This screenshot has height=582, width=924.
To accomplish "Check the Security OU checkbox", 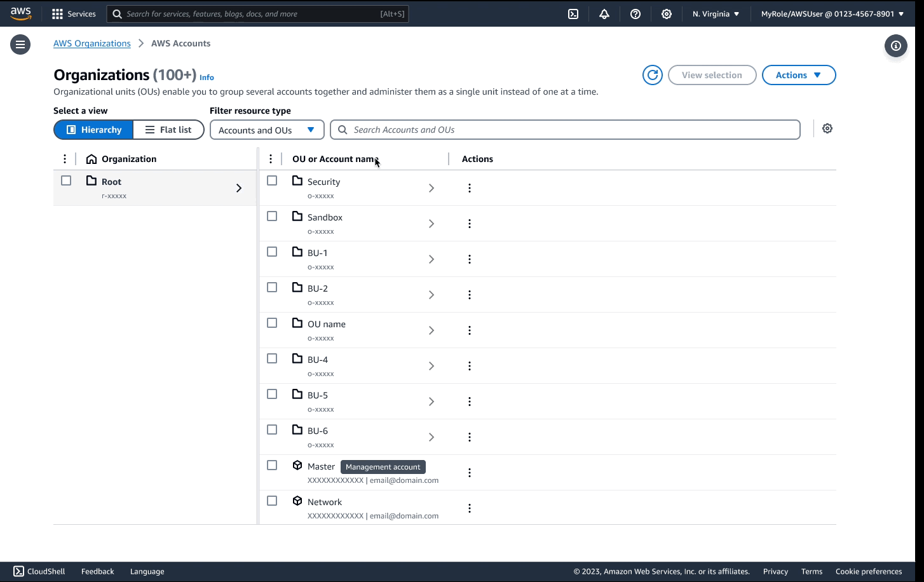I will (272, 180).
